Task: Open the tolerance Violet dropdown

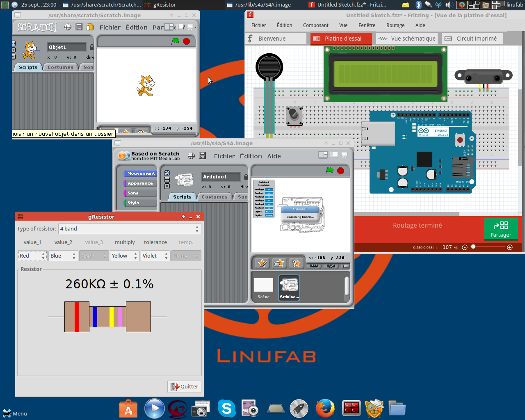Action: pyautogui.click(x=155, y=256)
